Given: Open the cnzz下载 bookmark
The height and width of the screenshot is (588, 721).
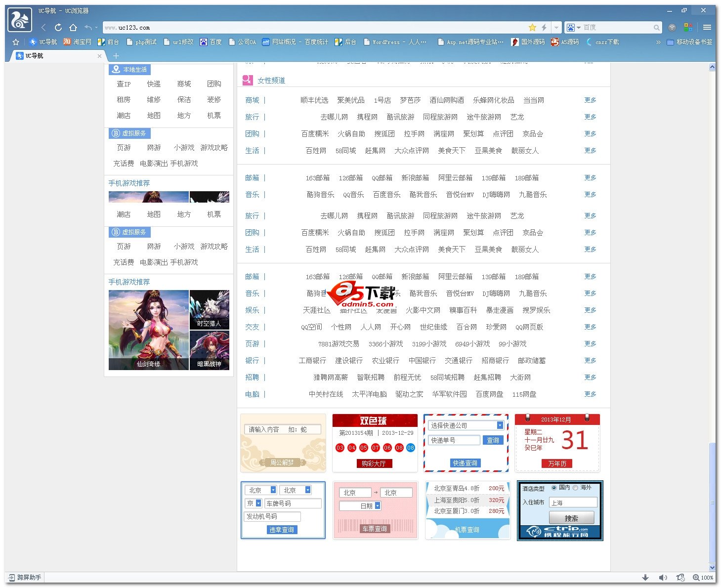Looking at the screenshot, I should 602,42.
